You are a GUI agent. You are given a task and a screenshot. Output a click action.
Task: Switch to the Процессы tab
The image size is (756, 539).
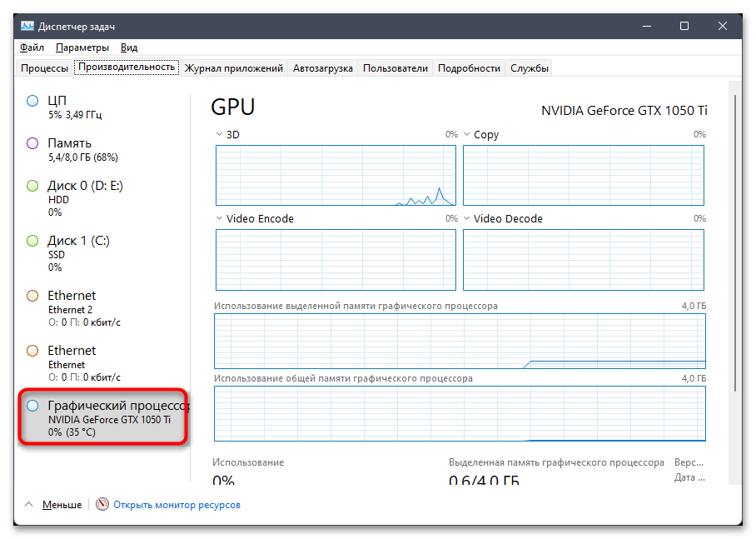click(43, 67)
